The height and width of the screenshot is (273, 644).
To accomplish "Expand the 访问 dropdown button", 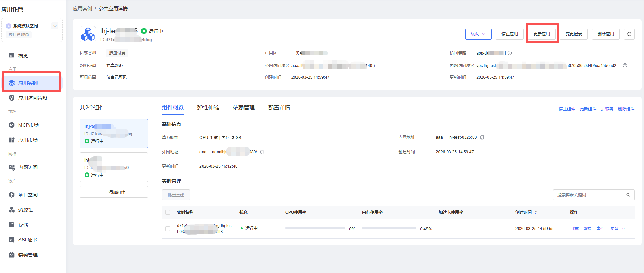I will pos(478,34).
